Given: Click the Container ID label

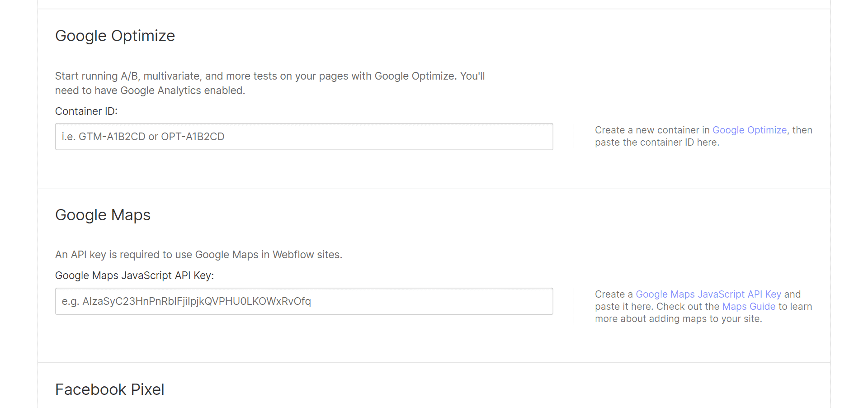Looking at the screenshot, I should (86, 111).
